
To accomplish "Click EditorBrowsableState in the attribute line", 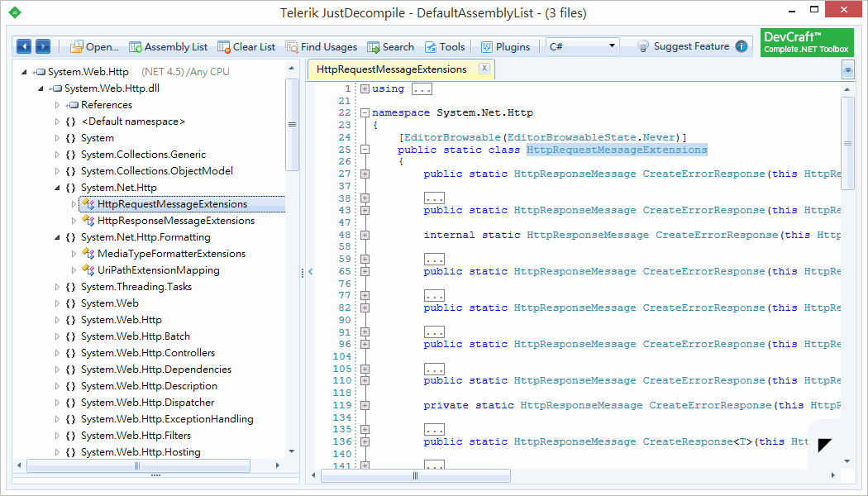I will tap(571, 137).
